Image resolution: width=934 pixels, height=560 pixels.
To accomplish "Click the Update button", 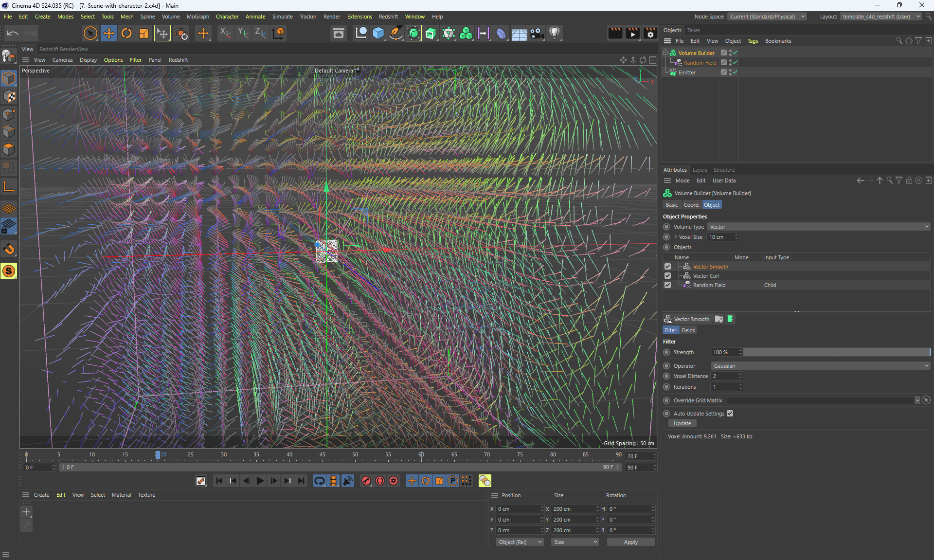I will point(682,423).
